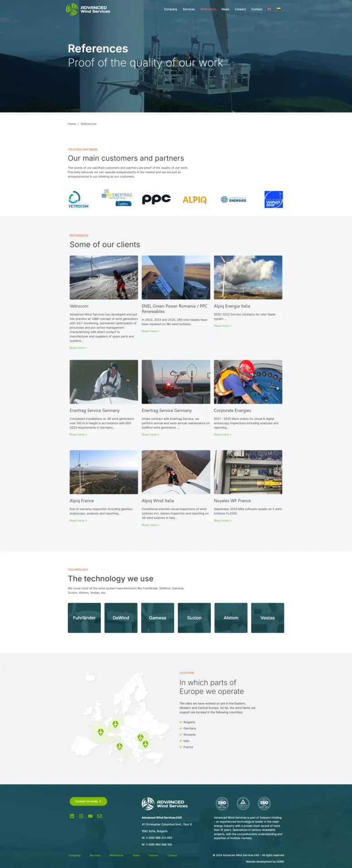Select the Vestas technology tile

click(267, 618)
